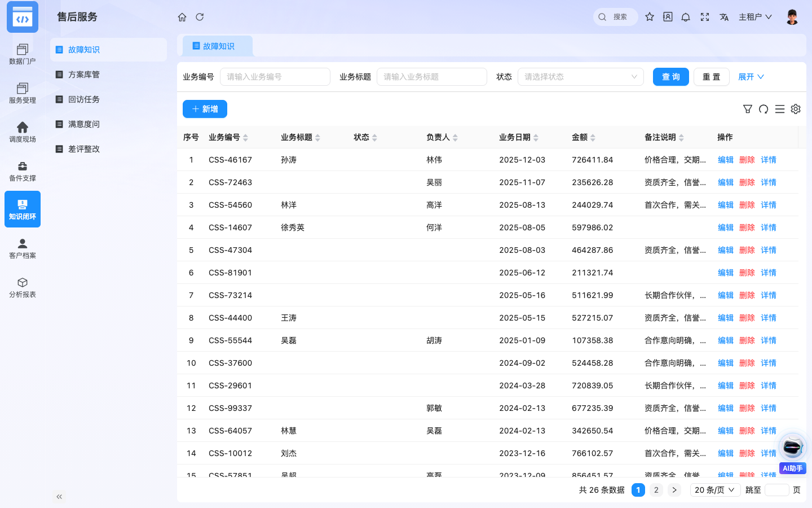Click the favorites star icon

[x=650, y=17]
